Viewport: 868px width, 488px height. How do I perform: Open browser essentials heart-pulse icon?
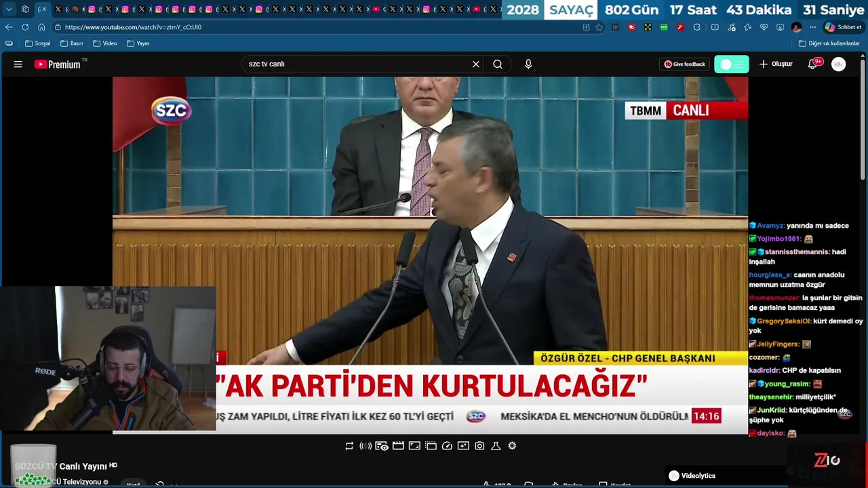[764, 27]
